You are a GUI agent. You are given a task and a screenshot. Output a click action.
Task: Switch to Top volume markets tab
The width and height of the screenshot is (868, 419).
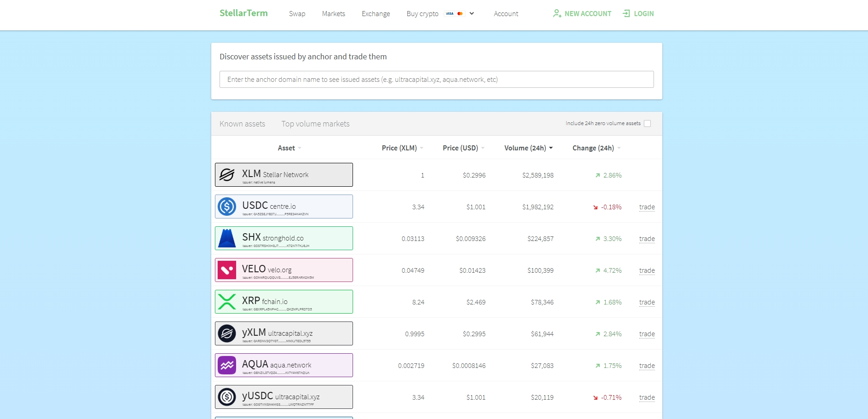(315, 124)
